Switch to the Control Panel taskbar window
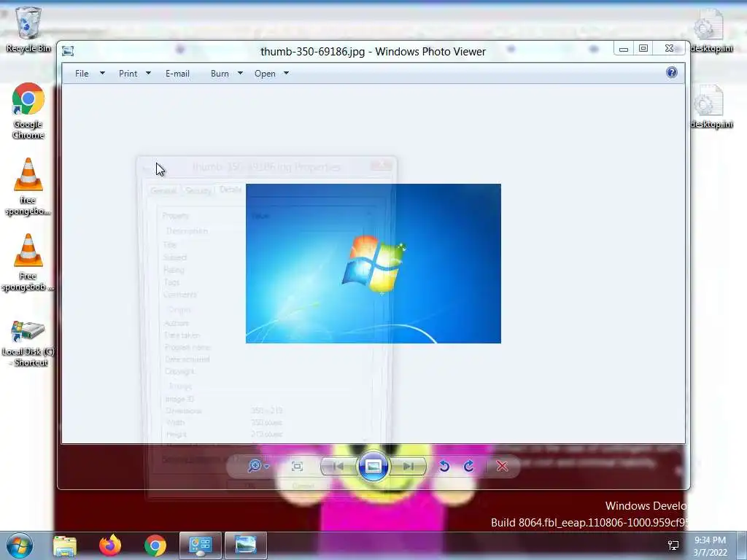747x560 pixels. coord(201,545)
